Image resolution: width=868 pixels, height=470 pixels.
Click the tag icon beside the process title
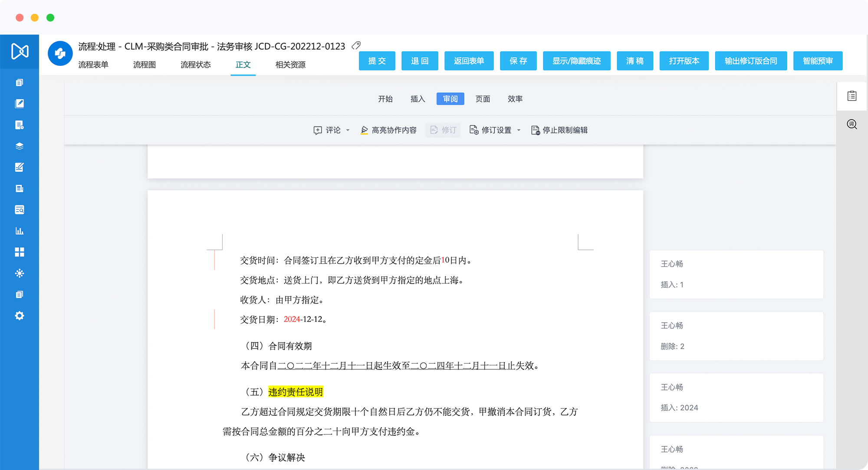pos(356,46)
